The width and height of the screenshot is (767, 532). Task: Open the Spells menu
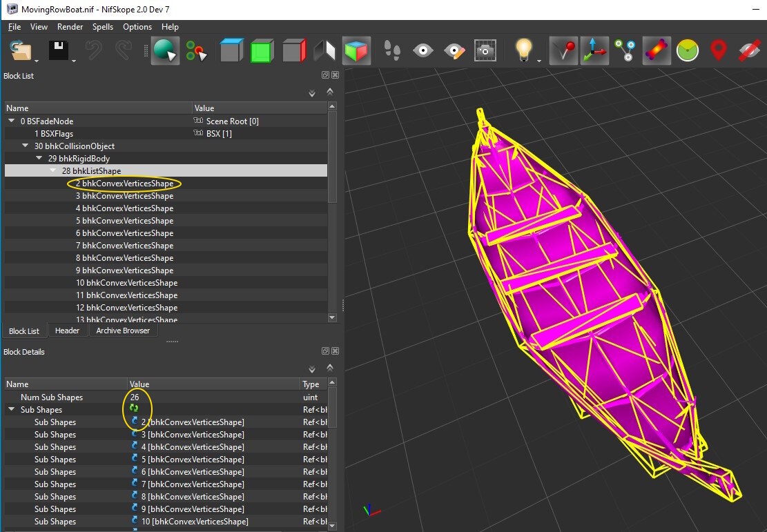[103, 27]
